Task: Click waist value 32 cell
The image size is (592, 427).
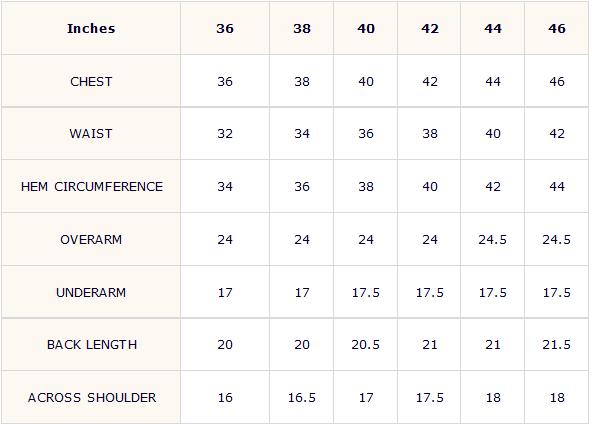Action: (x=225, y=134)
